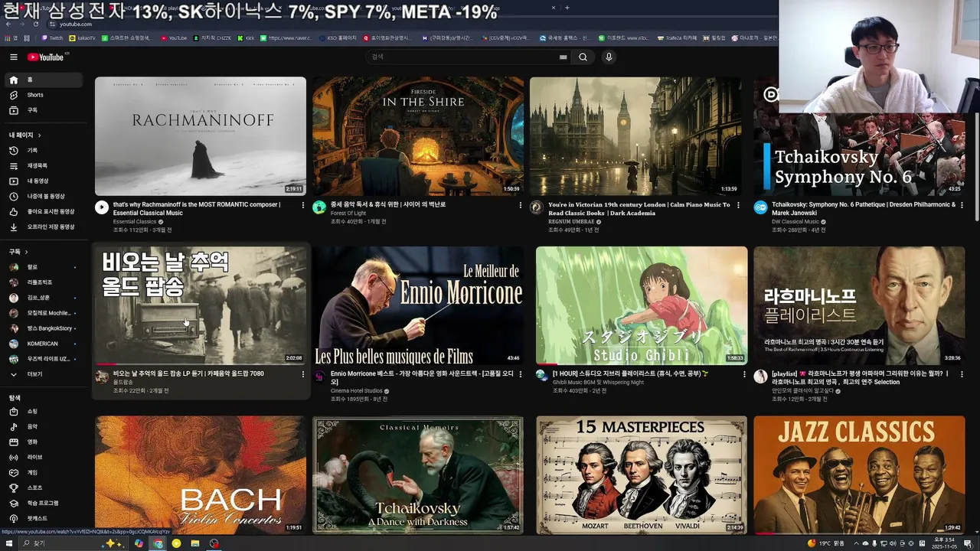Reload the page in the browser

pos(34,24)
